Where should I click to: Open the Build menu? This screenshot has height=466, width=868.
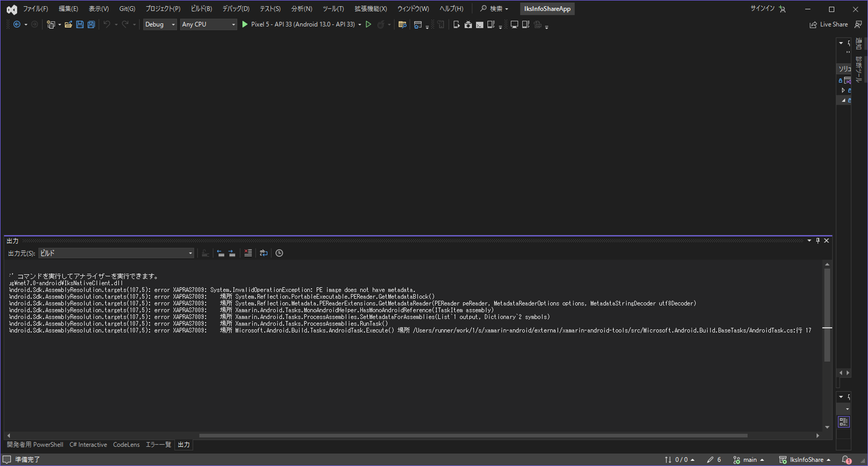pyautogui.click(x=201, y=9)
